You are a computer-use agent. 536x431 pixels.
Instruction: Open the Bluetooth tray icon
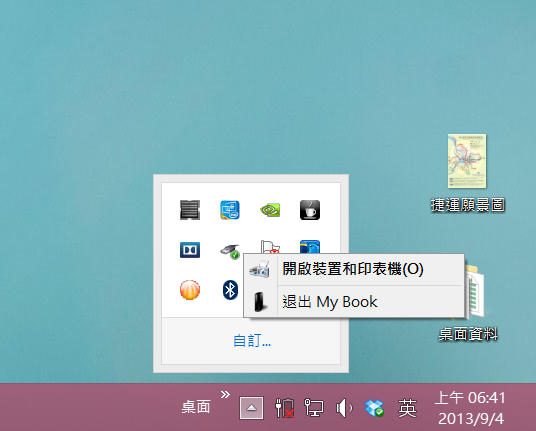[230, 290]
